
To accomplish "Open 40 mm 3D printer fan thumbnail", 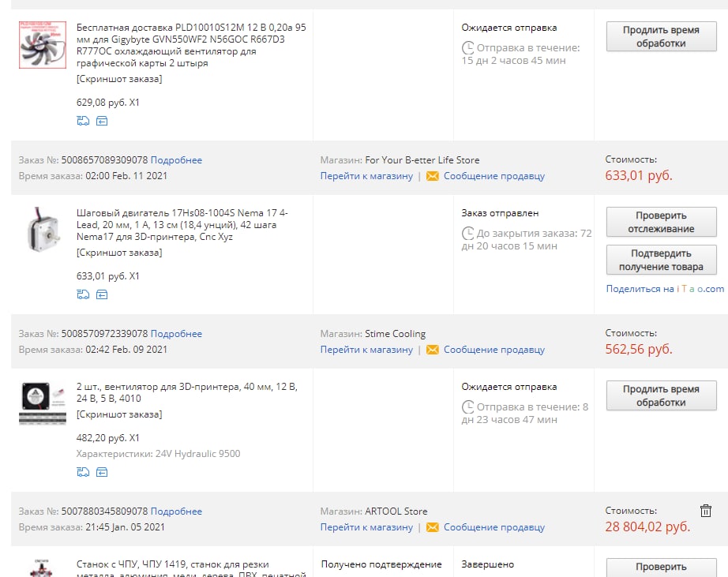I will (43, 403).
